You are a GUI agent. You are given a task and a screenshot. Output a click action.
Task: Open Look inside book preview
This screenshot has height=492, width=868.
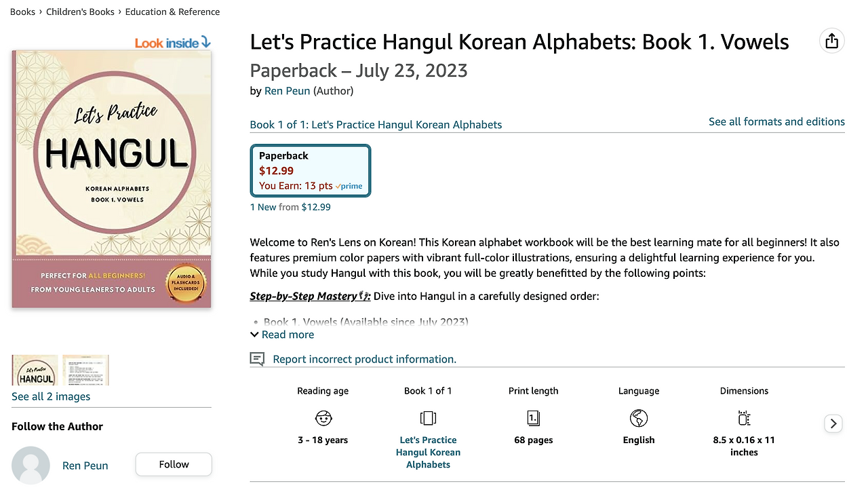[x=172, y=43]
